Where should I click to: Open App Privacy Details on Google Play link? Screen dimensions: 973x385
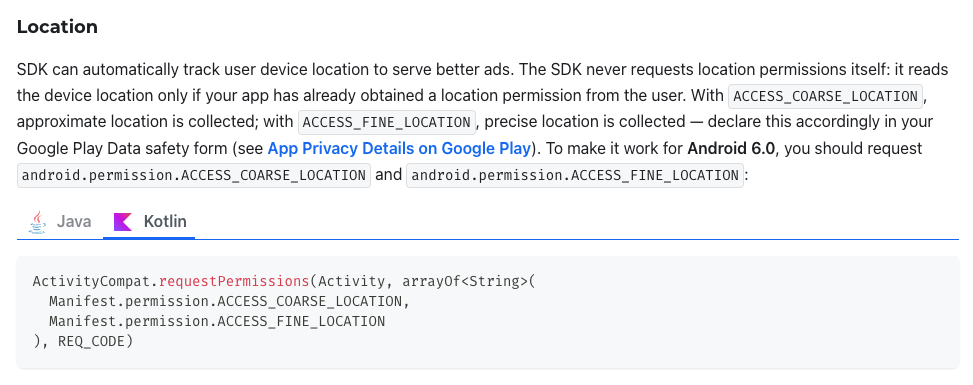tap(399, 148)
